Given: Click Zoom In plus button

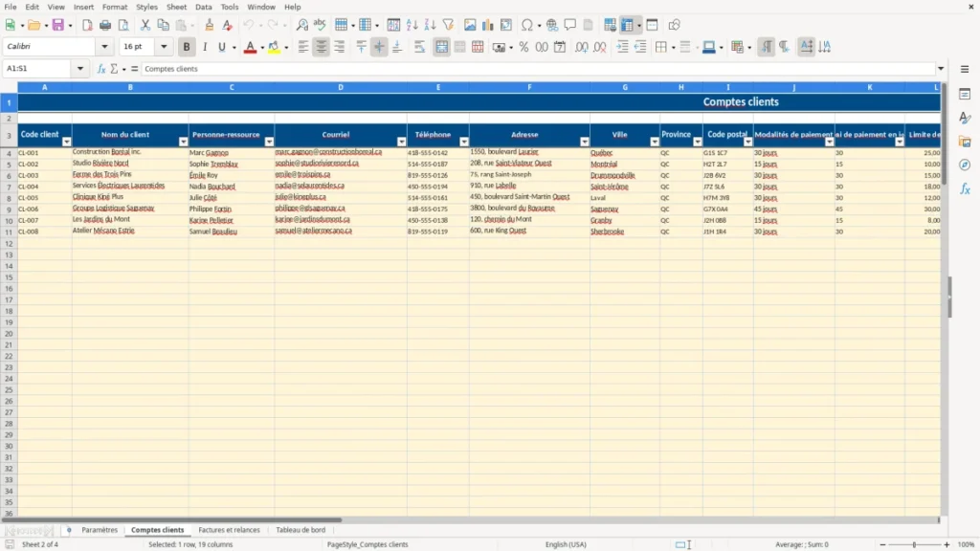Looking at the screenshot, I should click(947, 544).
